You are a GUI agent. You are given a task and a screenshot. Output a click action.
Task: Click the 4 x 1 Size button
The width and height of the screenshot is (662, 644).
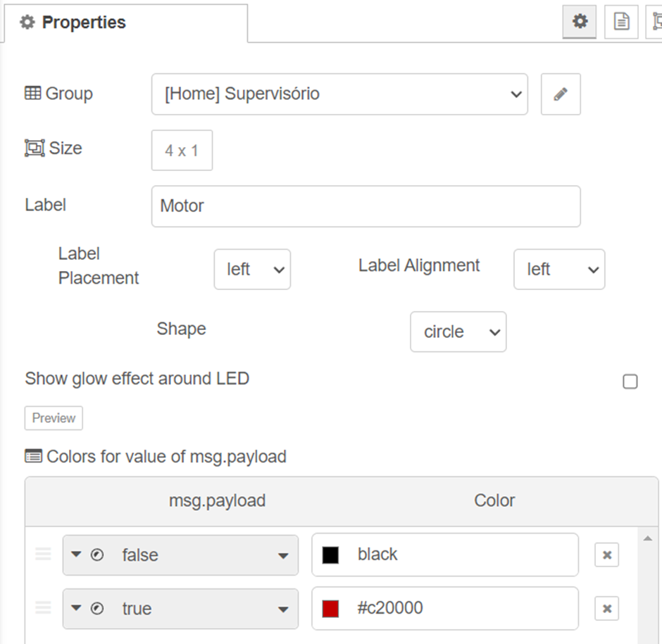[182, 151]
